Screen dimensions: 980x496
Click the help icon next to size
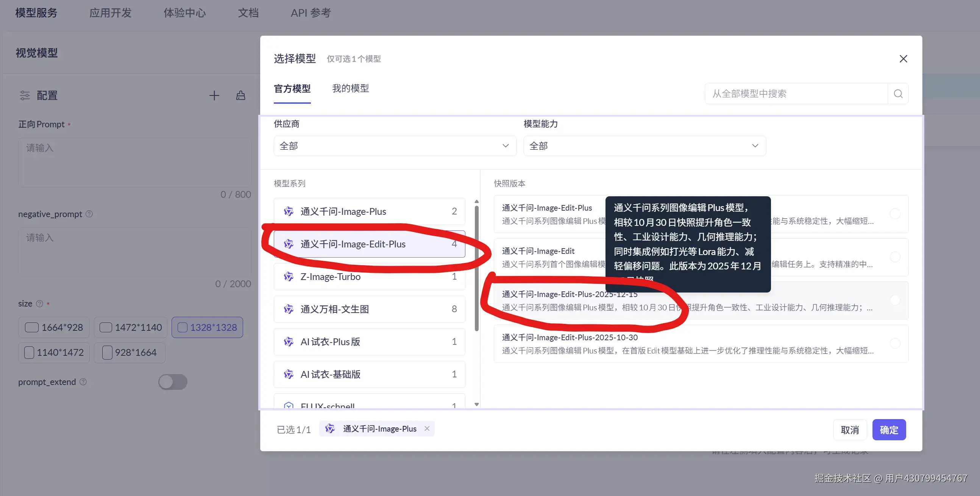pyautogui.click(x=39, y=304)
